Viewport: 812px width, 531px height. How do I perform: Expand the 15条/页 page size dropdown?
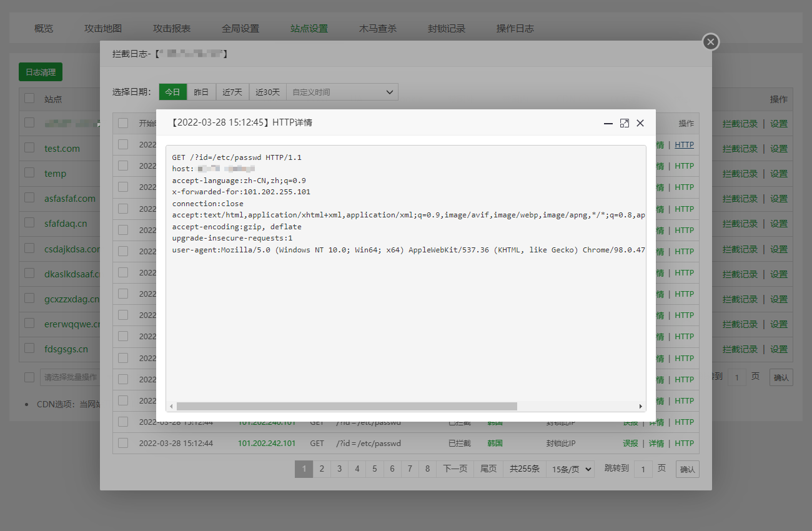(x=570, y=469)
